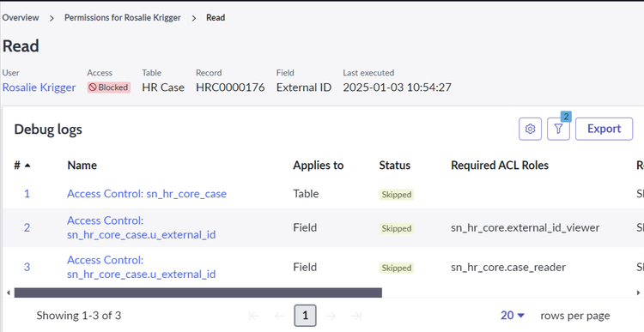Click the horizontal scrollbar of the table
Screen dimensions: 644x332
(198, 293)
